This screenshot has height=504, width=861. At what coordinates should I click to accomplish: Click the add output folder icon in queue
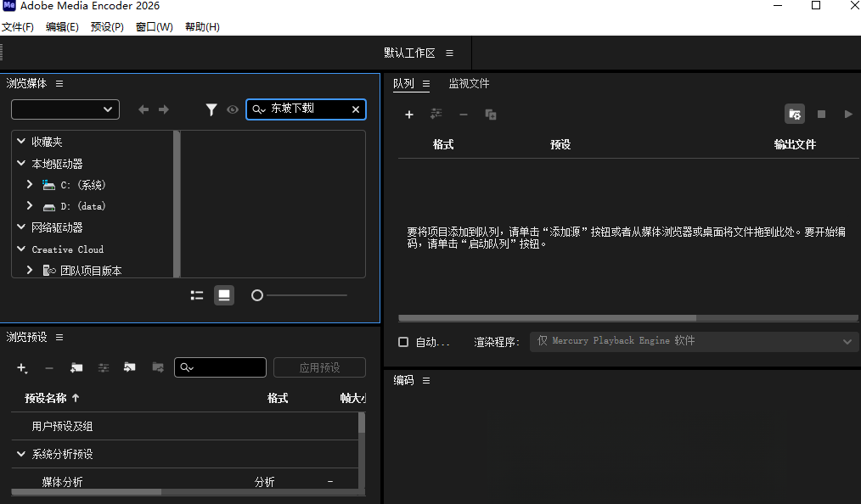pyautogui.click(x=795, y=114)
